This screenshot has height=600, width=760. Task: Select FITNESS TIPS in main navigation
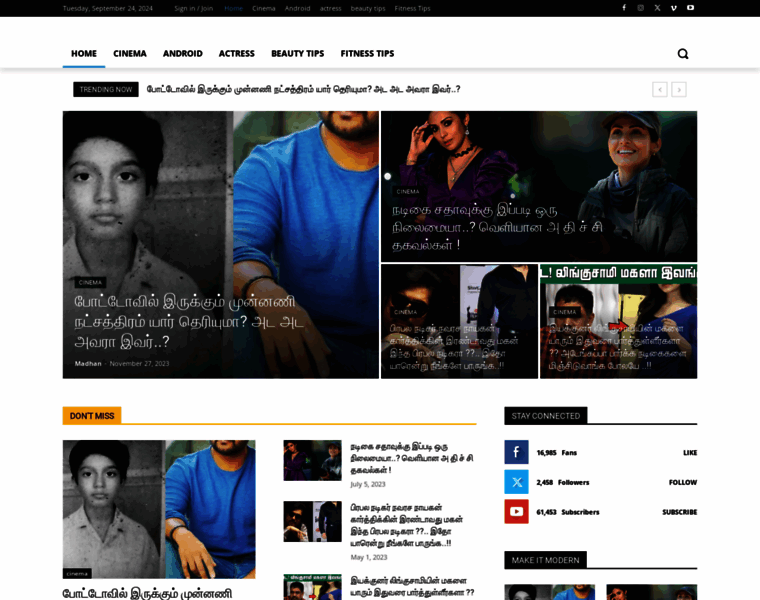(x=367, y=54)
